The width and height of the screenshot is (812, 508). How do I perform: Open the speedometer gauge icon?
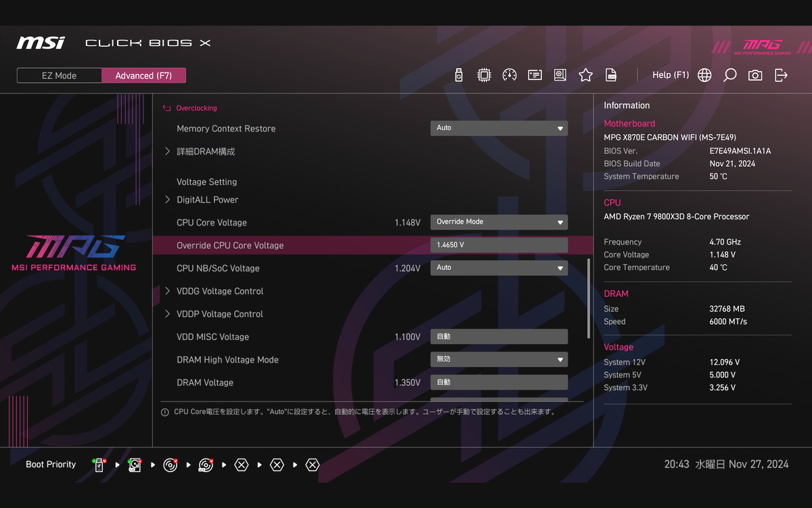click(510, 75)
